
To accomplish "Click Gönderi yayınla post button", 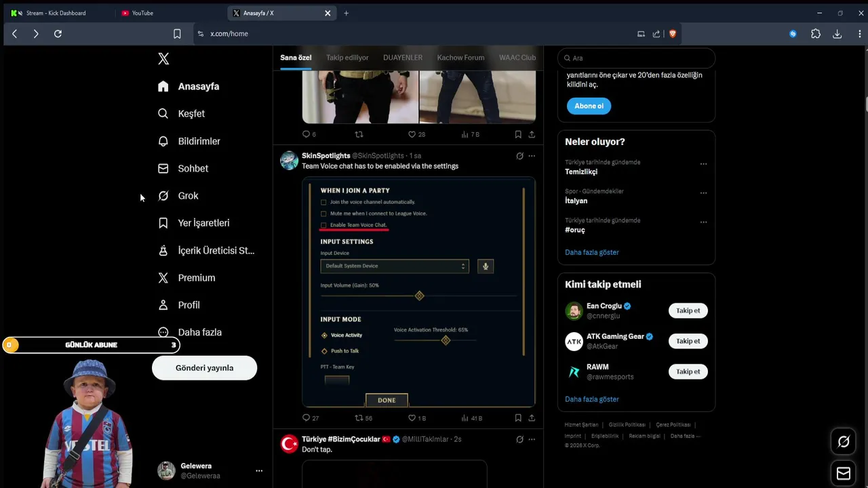I will pos(204,368).
